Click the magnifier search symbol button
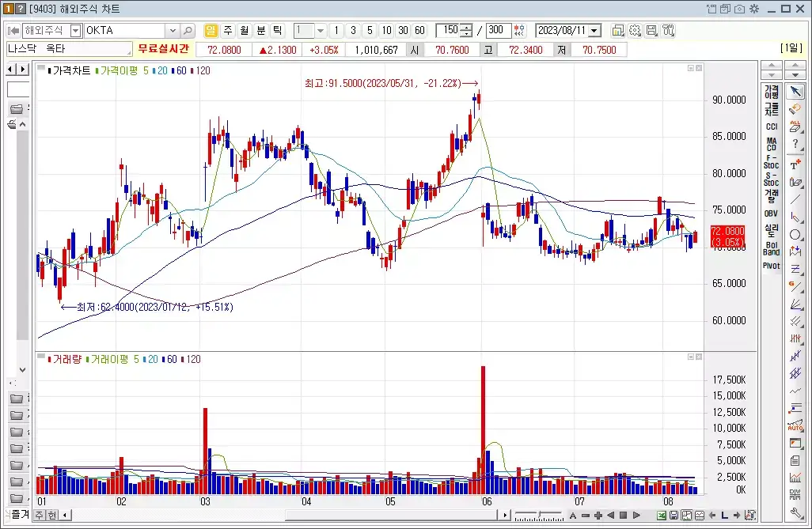The width and height of the screenshot is (812, 529). tap(188, 31)
